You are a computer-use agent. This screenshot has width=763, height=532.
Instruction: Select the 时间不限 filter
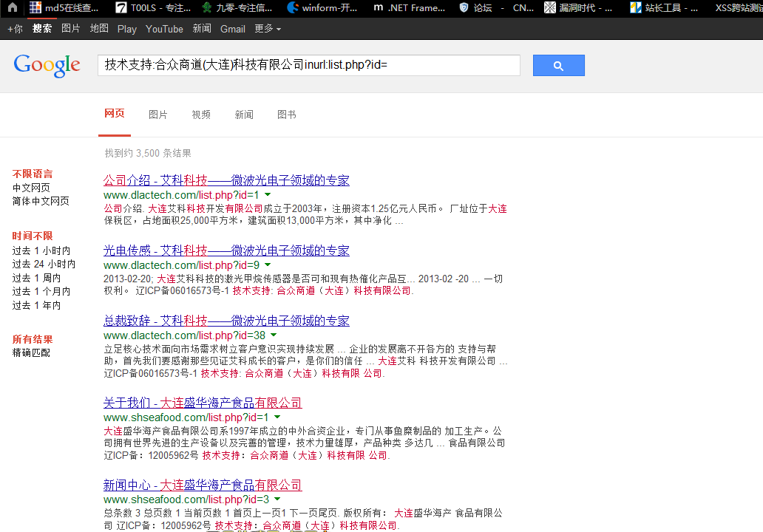tap(33, 236)
